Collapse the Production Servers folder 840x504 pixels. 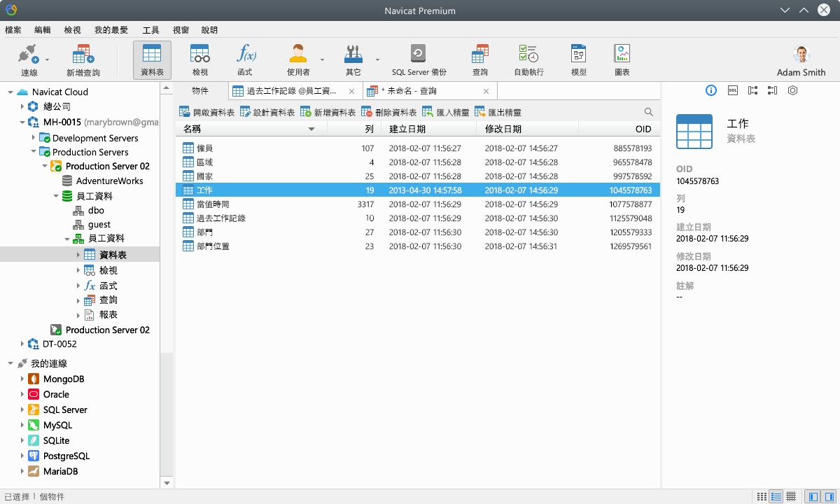[33, 152]
